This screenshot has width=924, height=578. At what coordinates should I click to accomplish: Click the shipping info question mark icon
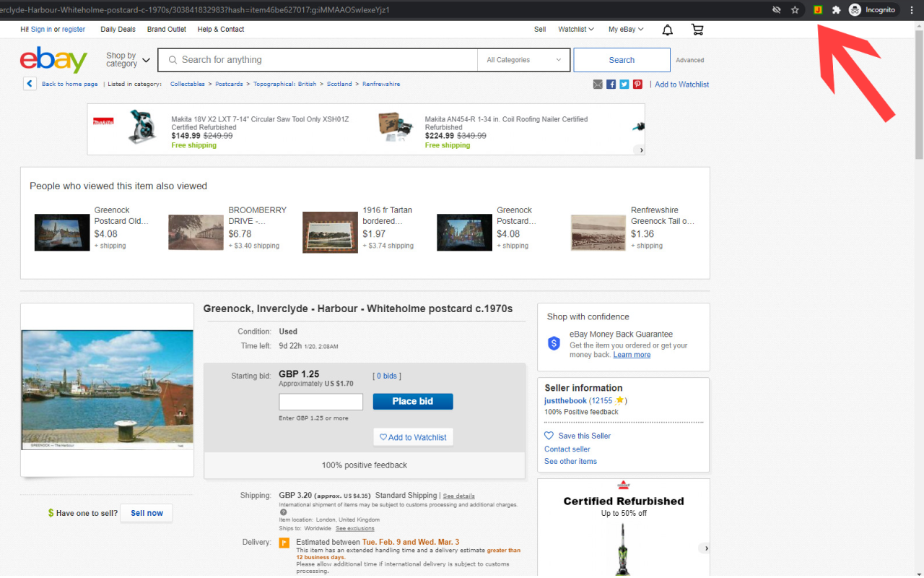pos(283,512)
